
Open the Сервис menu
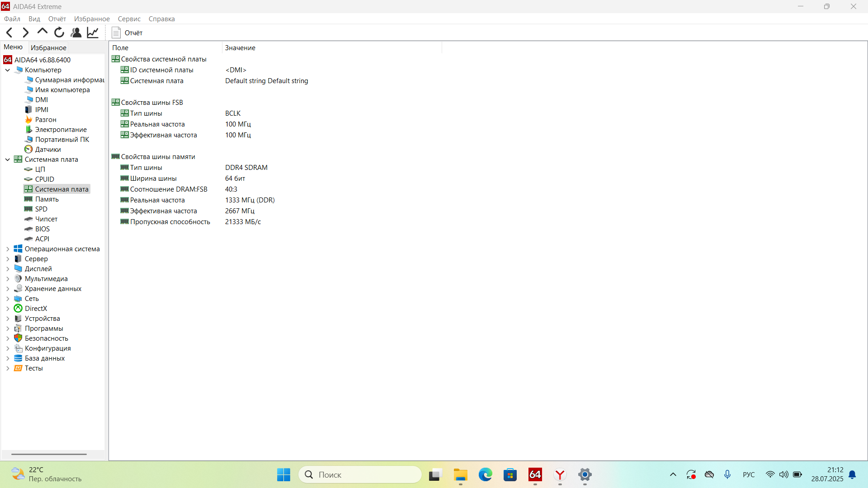tap(129, 19)
